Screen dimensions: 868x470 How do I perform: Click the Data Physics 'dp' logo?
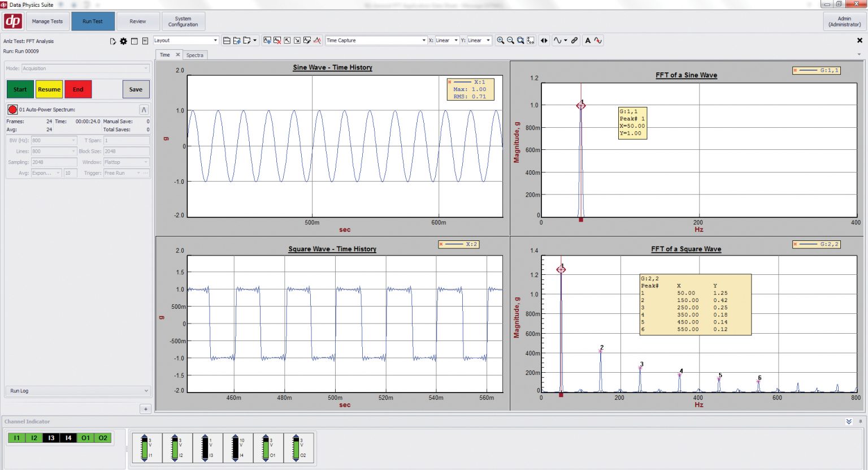click(x=12, y=21)
